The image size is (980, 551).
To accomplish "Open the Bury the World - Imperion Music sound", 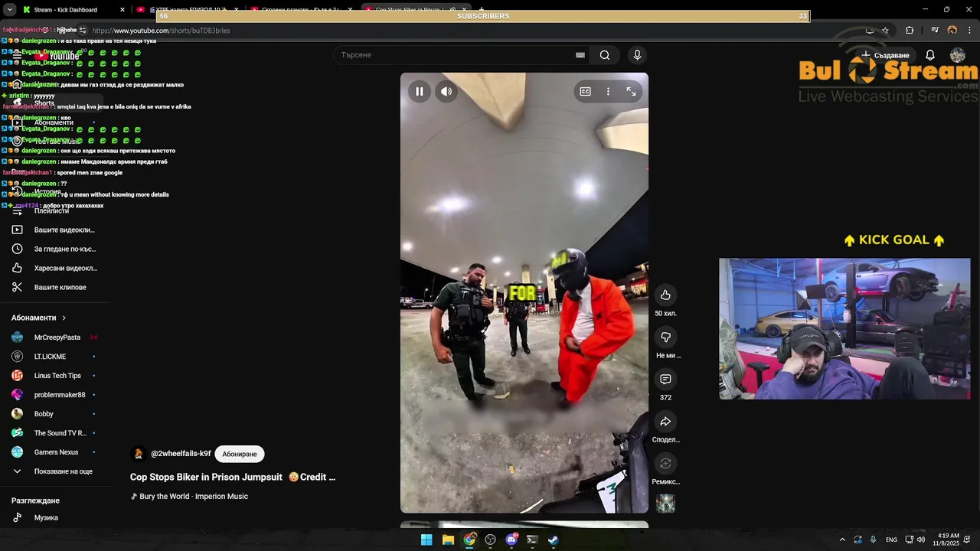I will [194, 497].
